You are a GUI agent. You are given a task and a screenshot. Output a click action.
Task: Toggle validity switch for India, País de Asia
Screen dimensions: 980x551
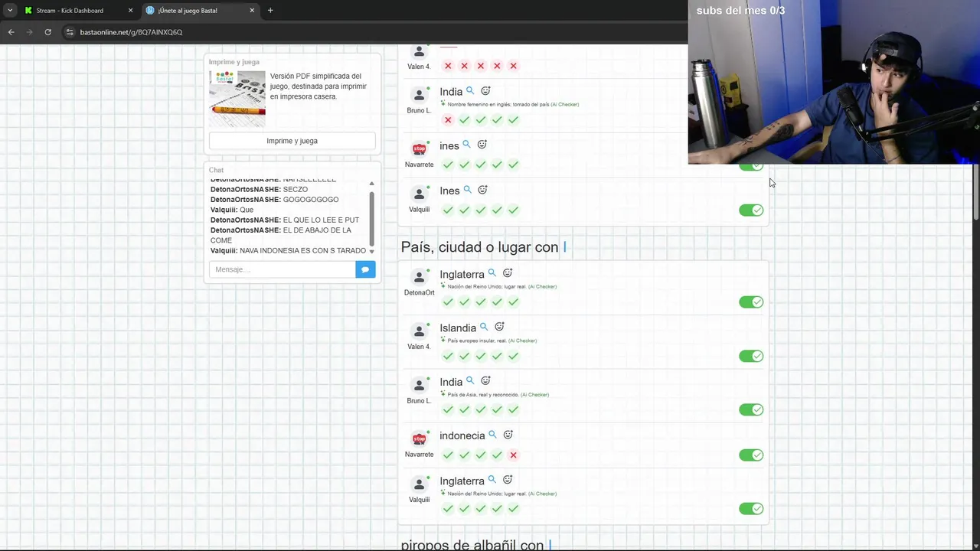(751, 409)
